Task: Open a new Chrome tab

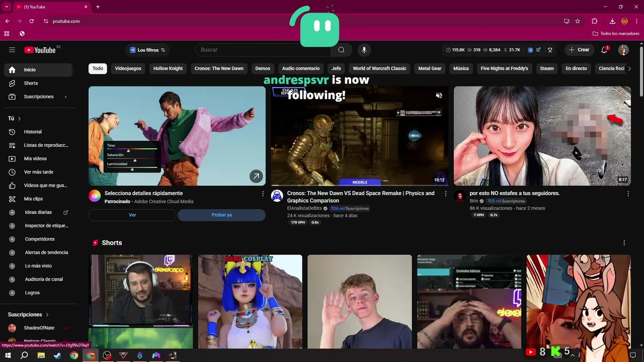Action: point(98,7)
